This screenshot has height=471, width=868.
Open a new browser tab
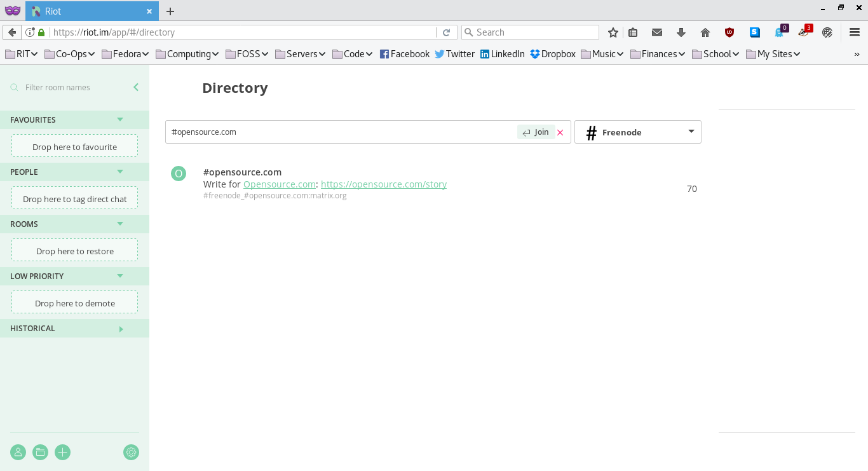pyautogui.click(x=170, y=11)
